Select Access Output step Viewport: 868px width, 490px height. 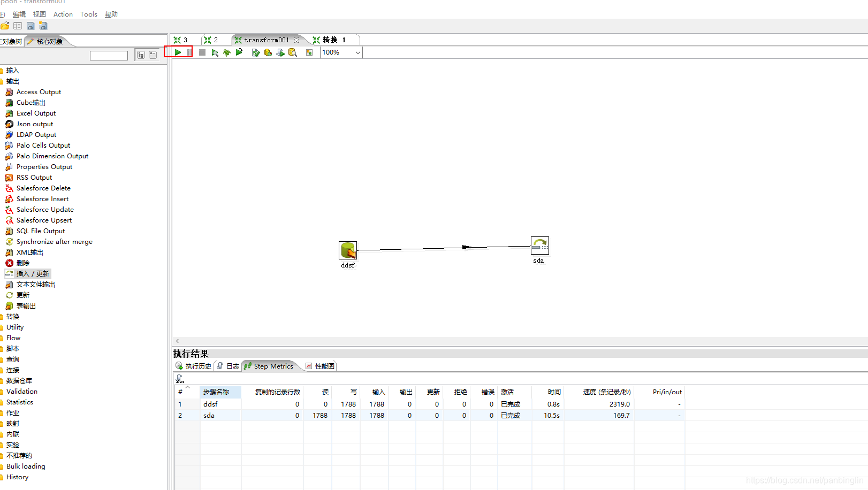tap(39, 92)
